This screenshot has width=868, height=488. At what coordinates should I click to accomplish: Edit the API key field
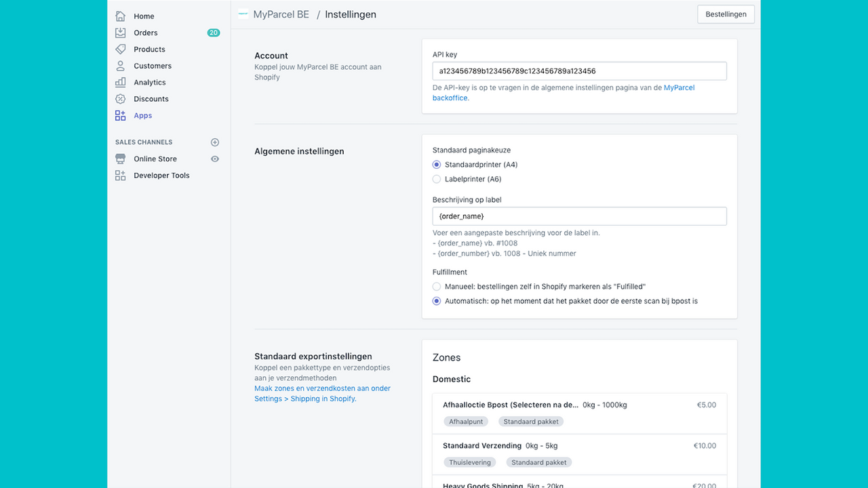579,70
